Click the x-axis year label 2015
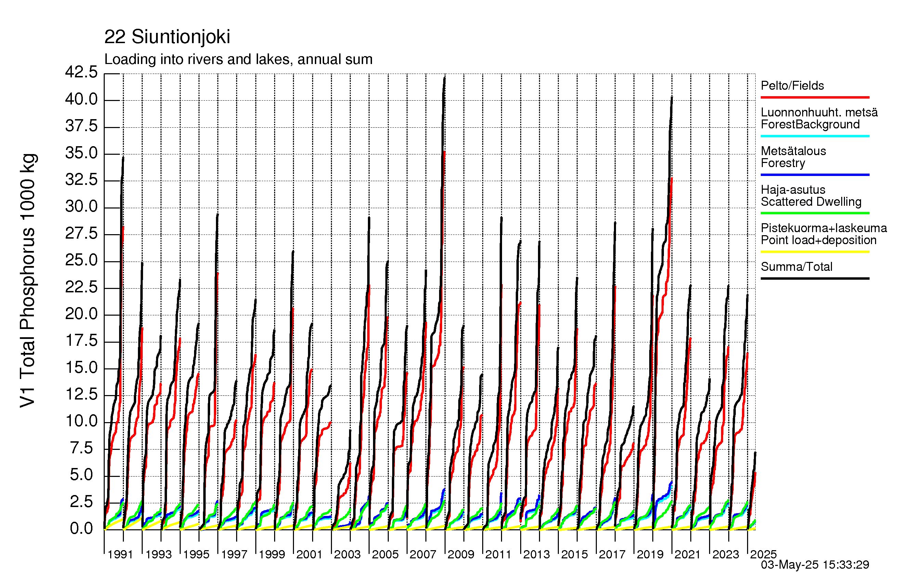This screenshot has height=582, width=924. tap(575, 554)
